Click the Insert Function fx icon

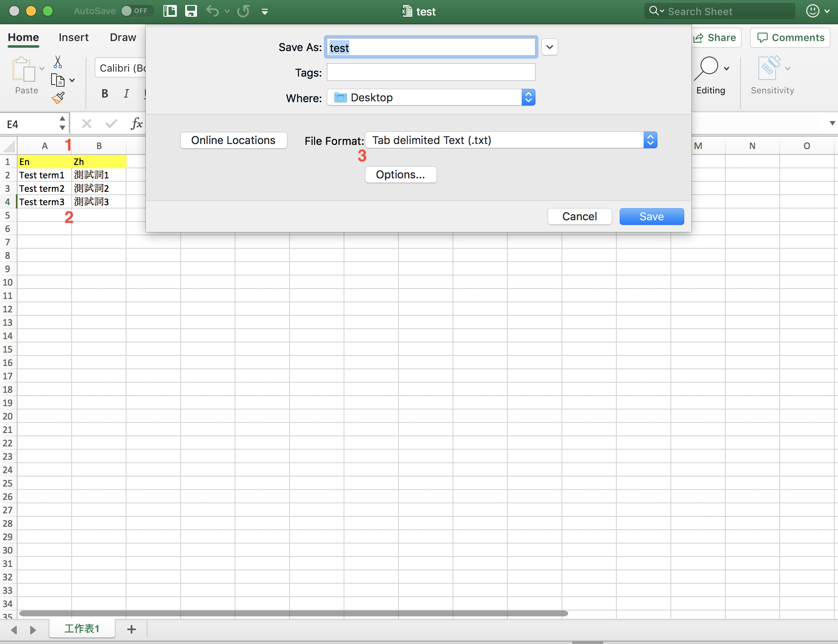[x=137, y=124]
